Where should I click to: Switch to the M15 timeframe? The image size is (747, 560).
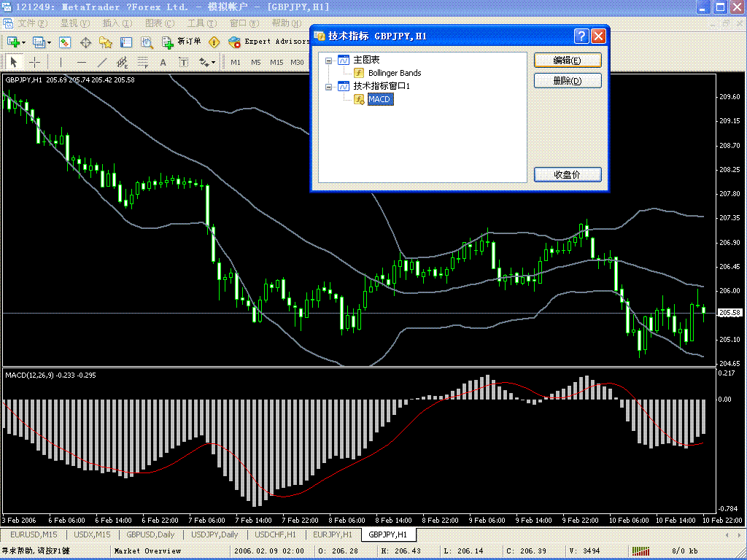tap(276, 63)
